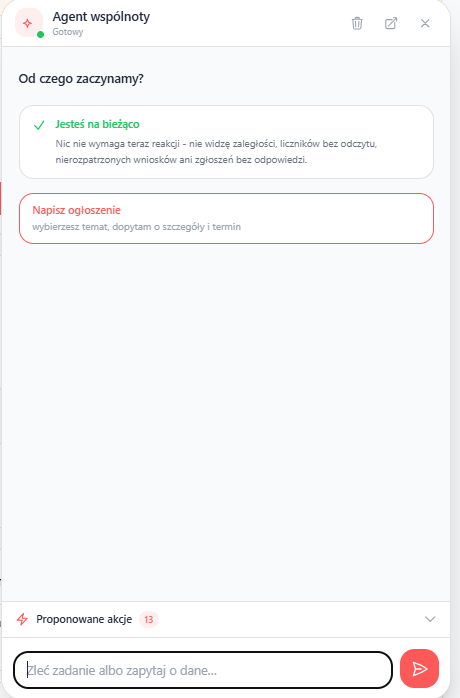Image resolution: width=460 pixels, height=698 pixels.
Task: Click the 'wybierzesz temat' subtitle text
Action: click(136, 227)
